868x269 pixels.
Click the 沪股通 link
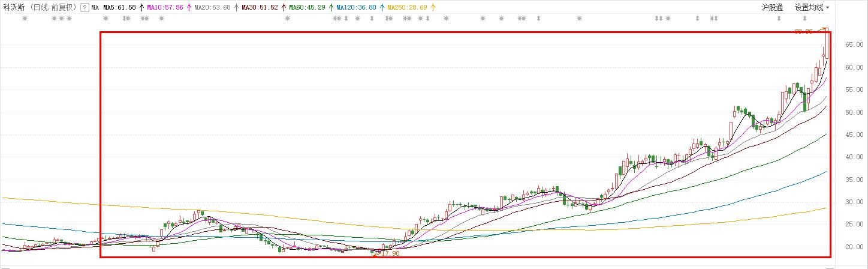772,8
